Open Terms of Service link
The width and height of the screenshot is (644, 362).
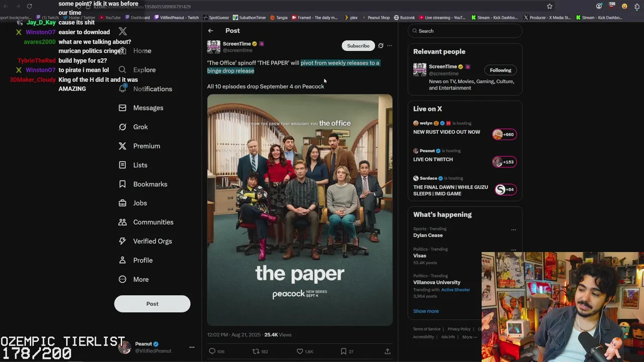[x=427, y=329]
